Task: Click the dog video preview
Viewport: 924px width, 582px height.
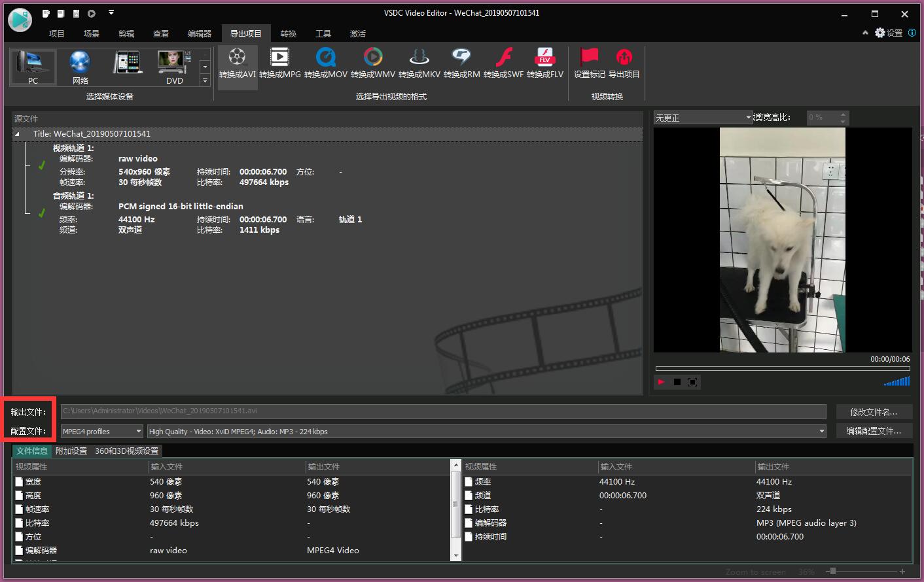Action: point(783,240)
